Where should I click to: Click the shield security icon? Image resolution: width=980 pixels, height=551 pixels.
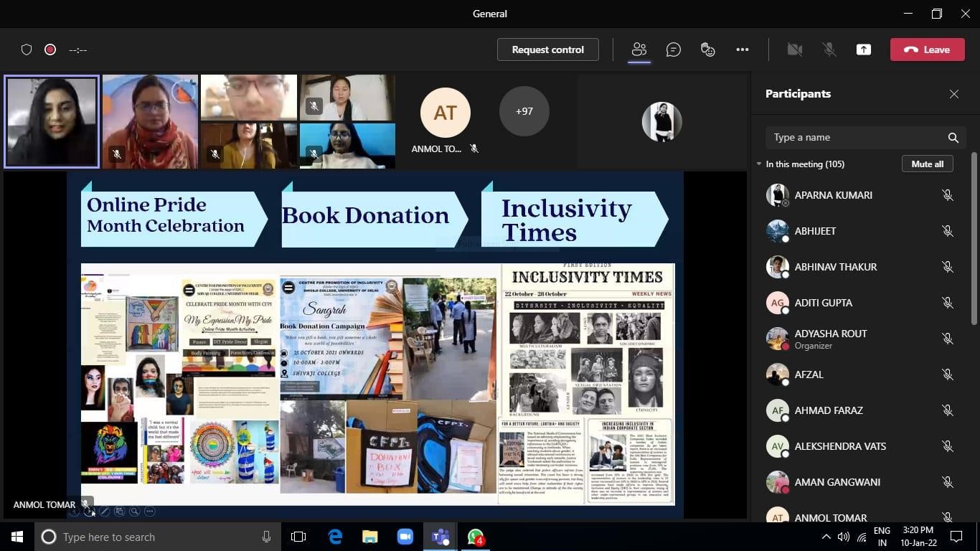(x=27, y=50)
